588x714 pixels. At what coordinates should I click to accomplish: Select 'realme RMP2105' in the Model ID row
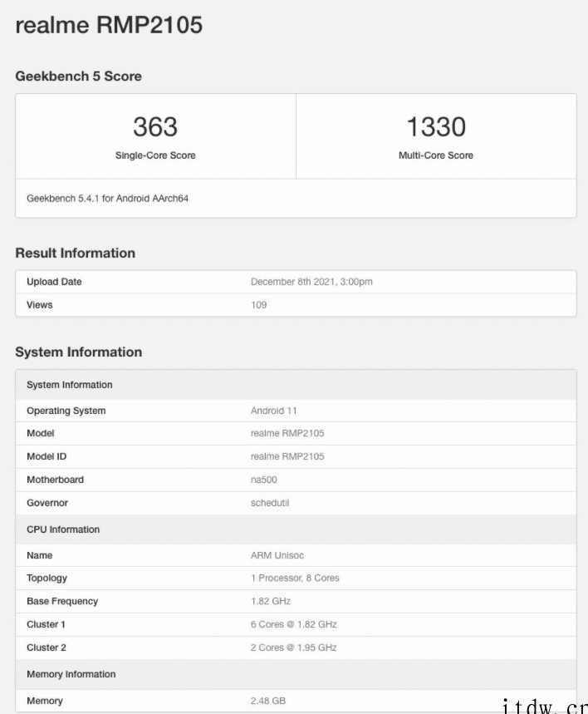tap(287, 456)
